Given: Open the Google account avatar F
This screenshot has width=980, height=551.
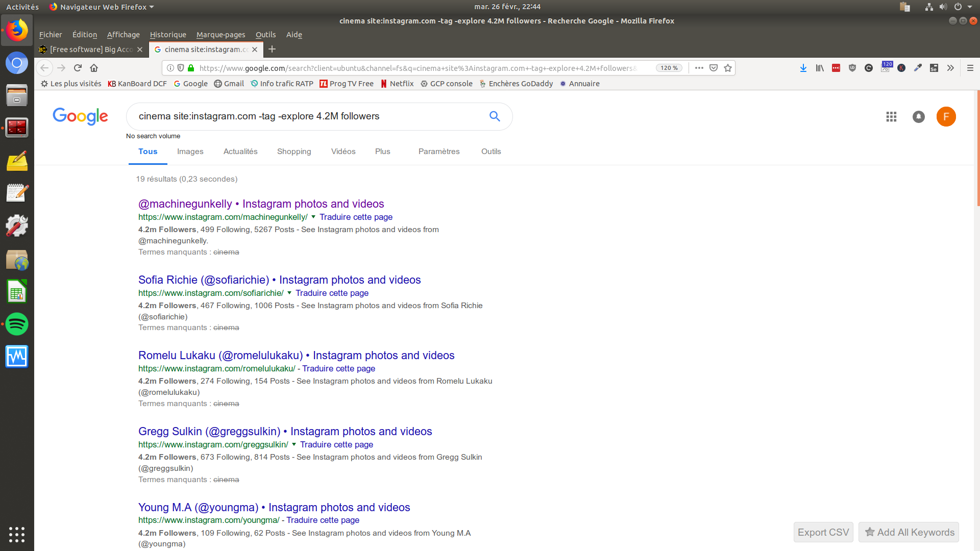Looking at the screenshot, I should (946, 117).
